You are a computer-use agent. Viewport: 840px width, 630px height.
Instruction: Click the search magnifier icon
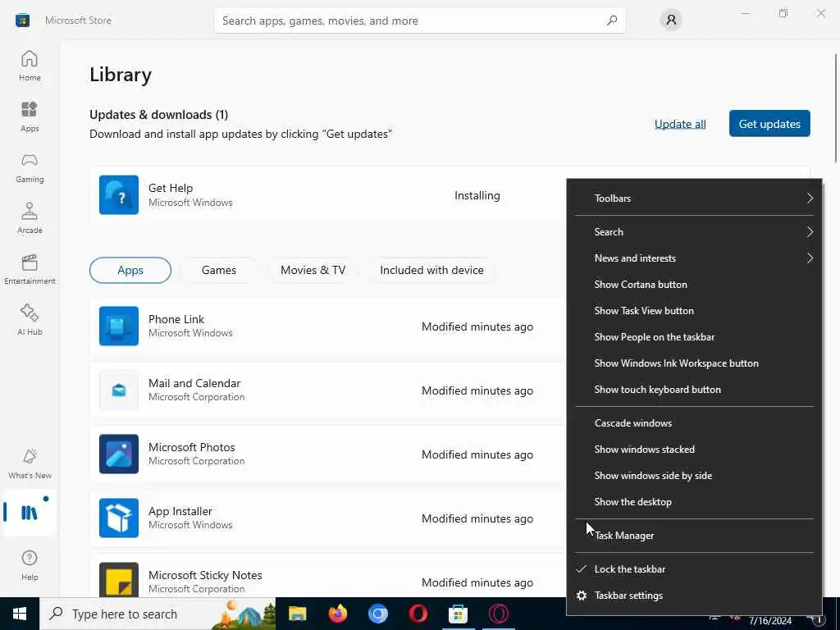click(612, 21)
